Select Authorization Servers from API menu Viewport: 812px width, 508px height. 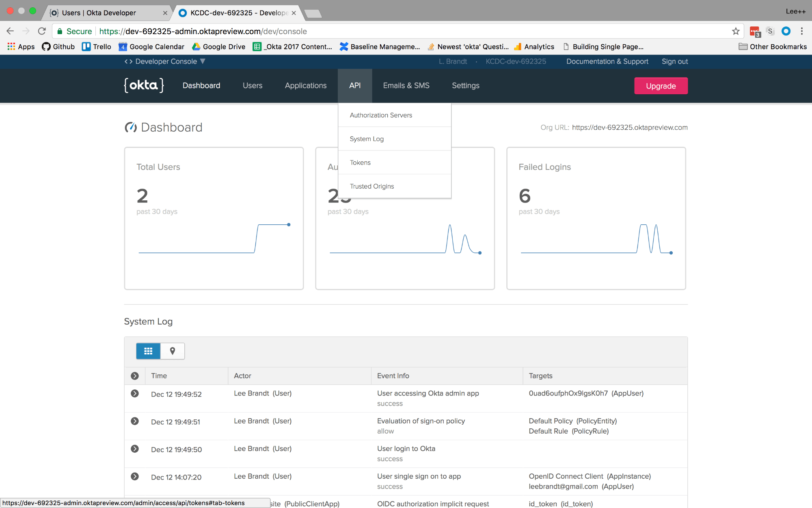tap(380, 115)
